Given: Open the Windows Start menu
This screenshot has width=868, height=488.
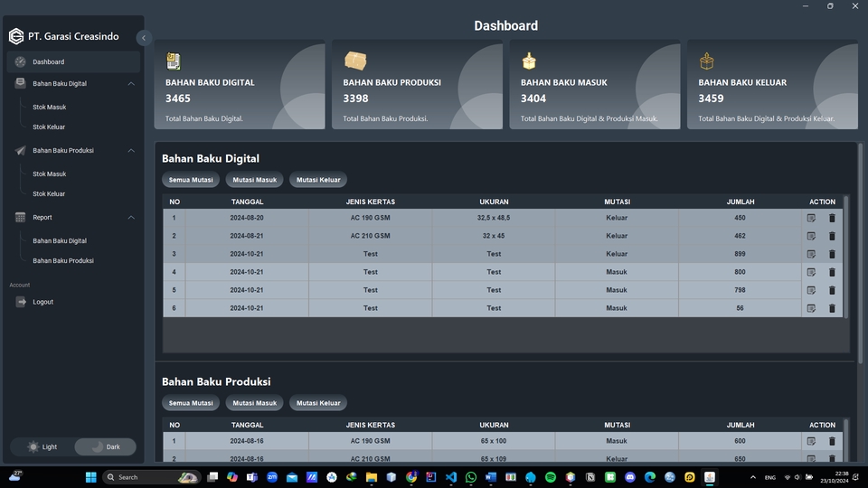Looking at the screenshot, I should tap(90, 477).
